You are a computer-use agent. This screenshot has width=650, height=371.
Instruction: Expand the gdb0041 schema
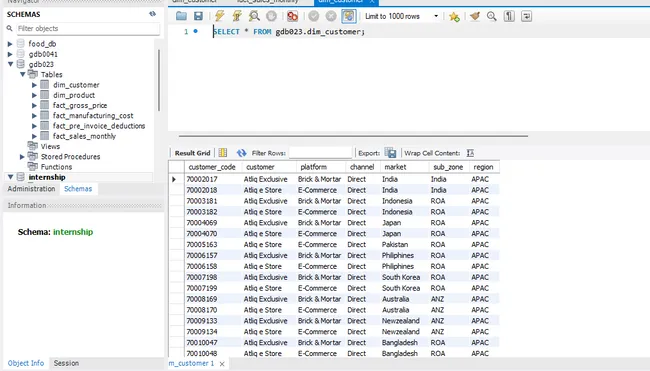[x=10, y=54]
